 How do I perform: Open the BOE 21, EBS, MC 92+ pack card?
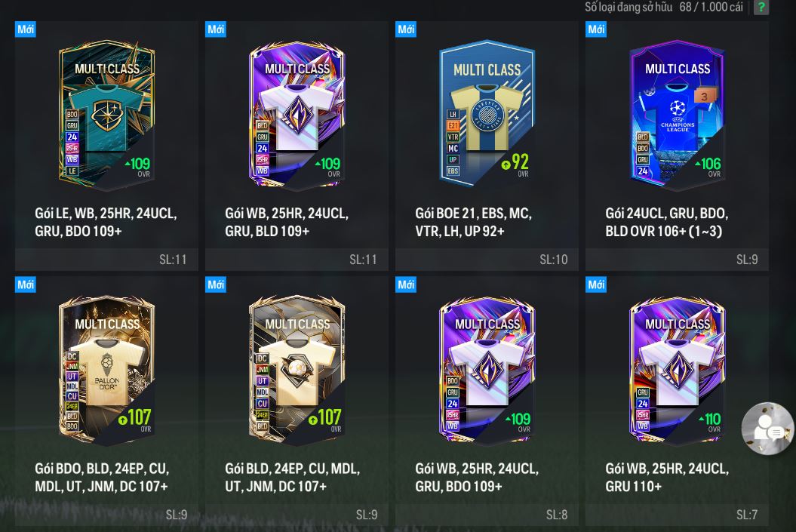click(x=487, y=115)
